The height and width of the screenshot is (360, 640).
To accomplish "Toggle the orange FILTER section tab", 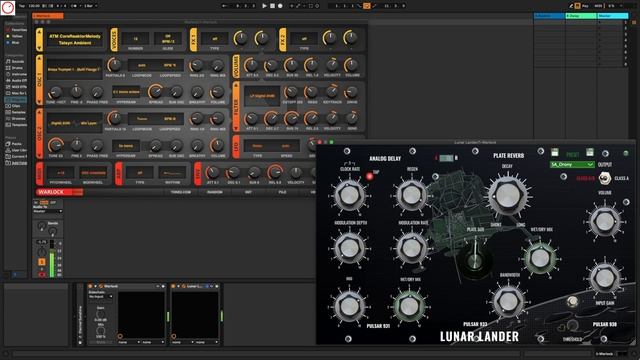I will [236, 107].
